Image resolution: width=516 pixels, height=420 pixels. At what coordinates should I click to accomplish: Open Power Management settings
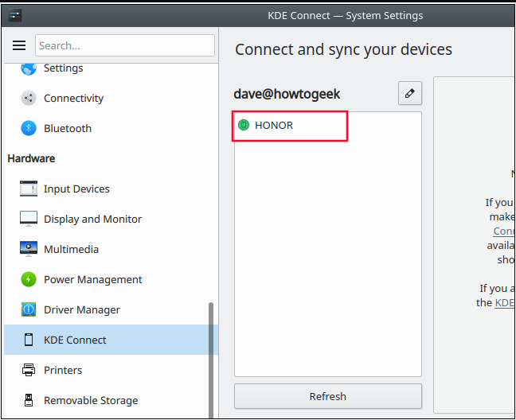coord(111,279)
